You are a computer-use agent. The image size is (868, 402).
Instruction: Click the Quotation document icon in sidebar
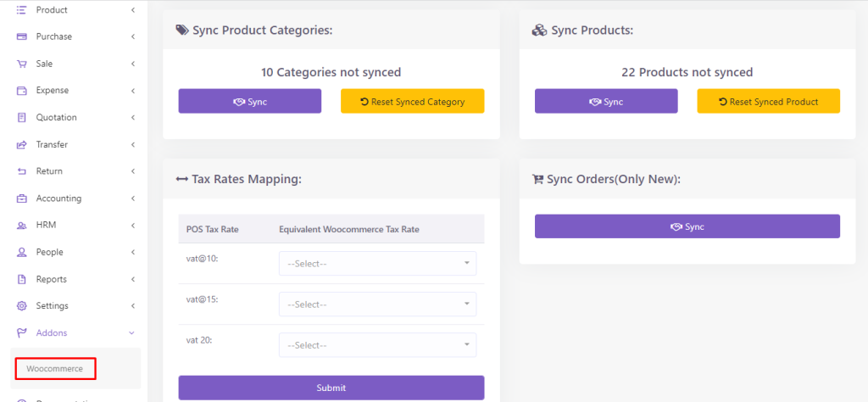click(x=22, y=118)
